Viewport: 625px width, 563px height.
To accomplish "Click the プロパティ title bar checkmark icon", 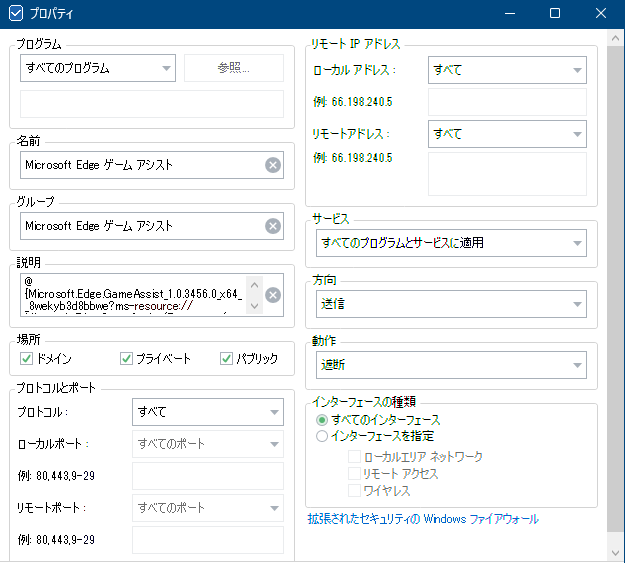I will [x=16, y=14].
